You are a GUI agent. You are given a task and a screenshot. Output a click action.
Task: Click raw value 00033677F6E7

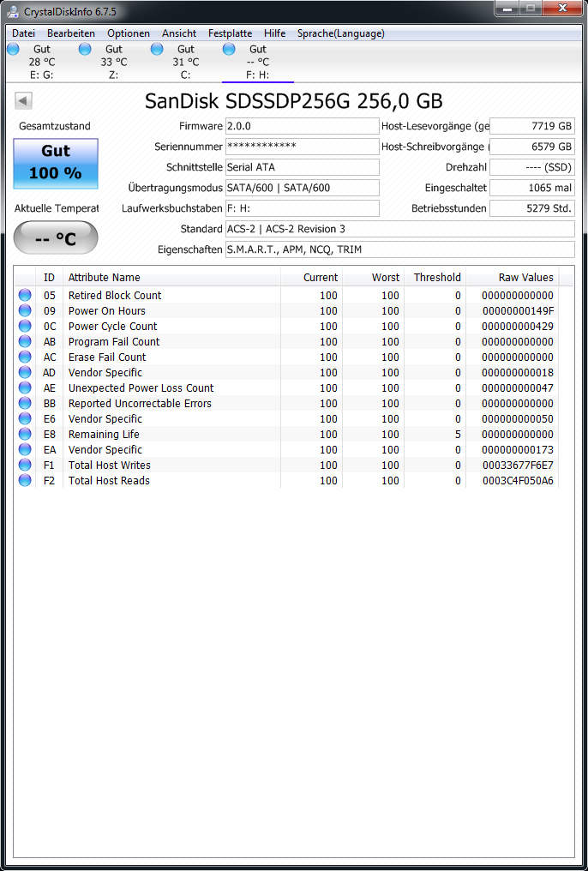coord(518,465)
